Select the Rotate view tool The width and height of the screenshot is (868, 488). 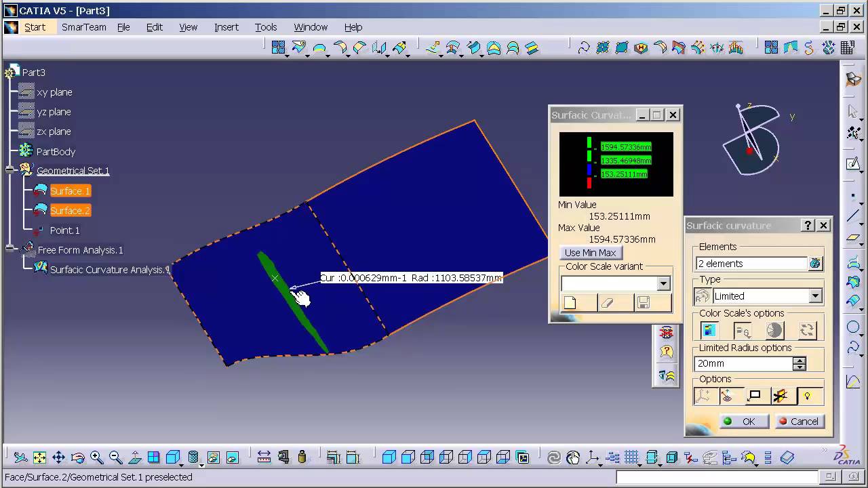tap(77, 457)
